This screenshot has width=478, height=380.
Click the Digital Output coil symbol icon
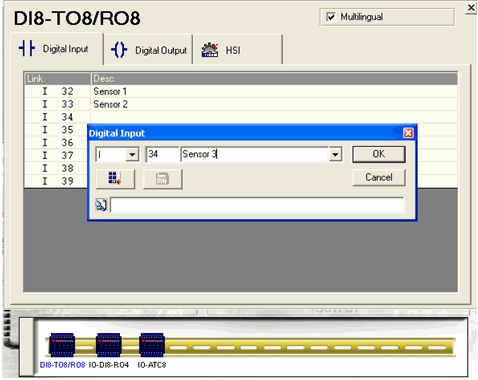click(x=119, y=50)
